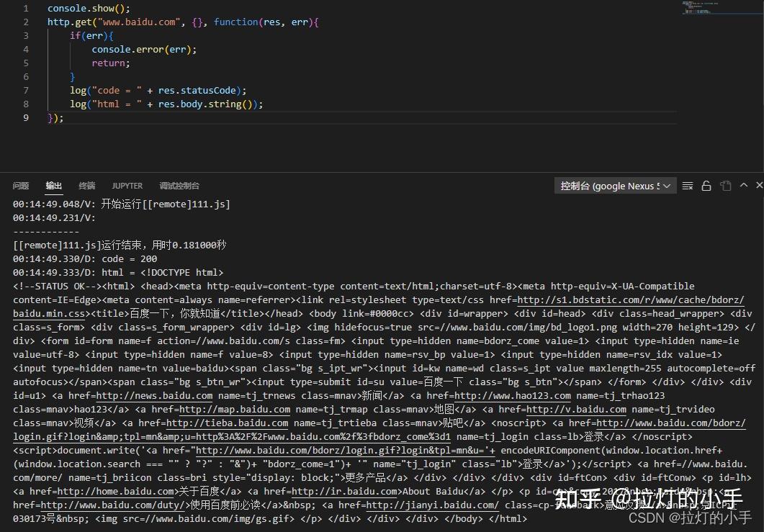Image resolution: width=764 pixels, height=532 pixels.
Task: Select the 输出 tab
Action: pyautogui.click(x=53, y=186)
